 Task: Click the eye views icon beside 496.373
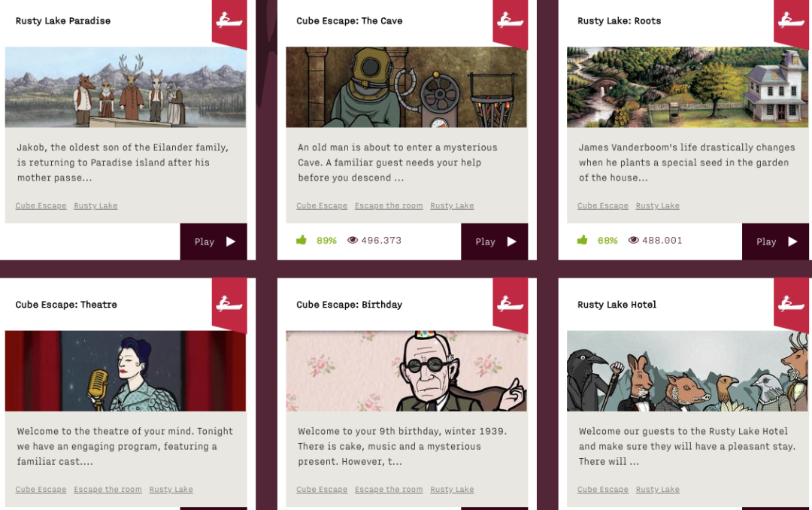(353, 240)
